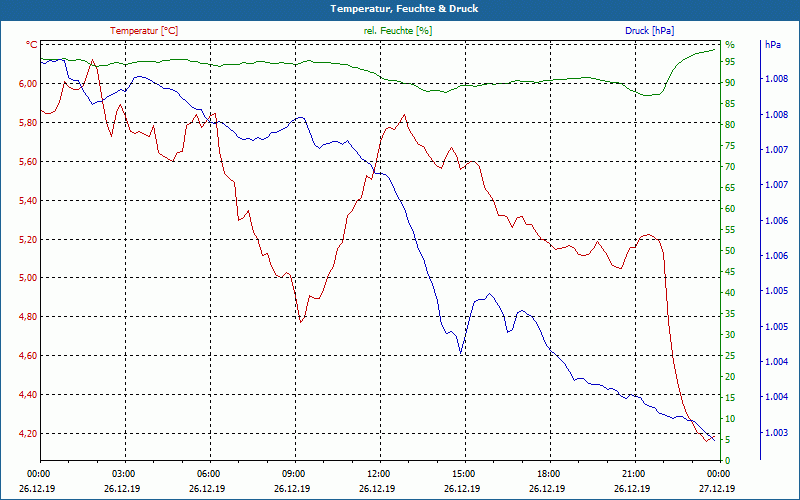Select the blue "Druck [hPa]" legend label
Screen dimensions: 800x500
tap(649, 31)
